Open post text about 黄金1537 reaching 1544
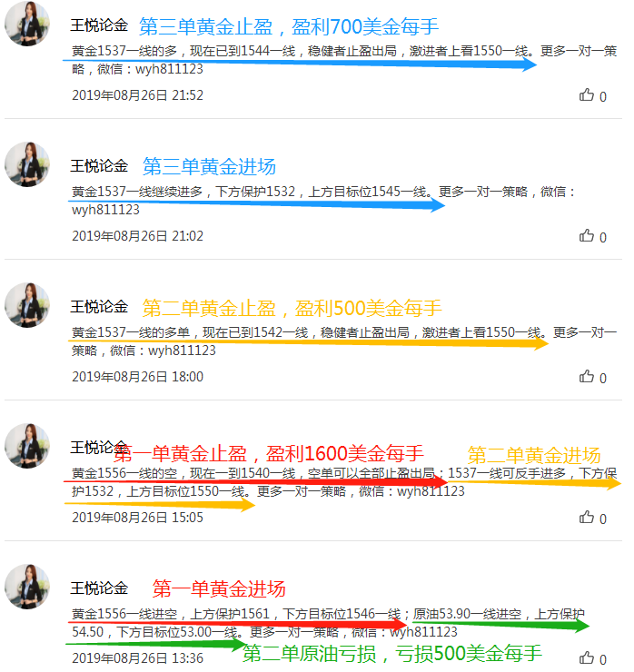 [x=344, y=60]
